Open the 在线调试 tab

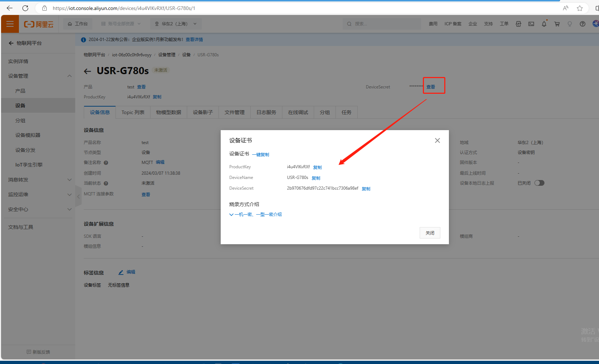pyautogui.click(x=298, y=112)
